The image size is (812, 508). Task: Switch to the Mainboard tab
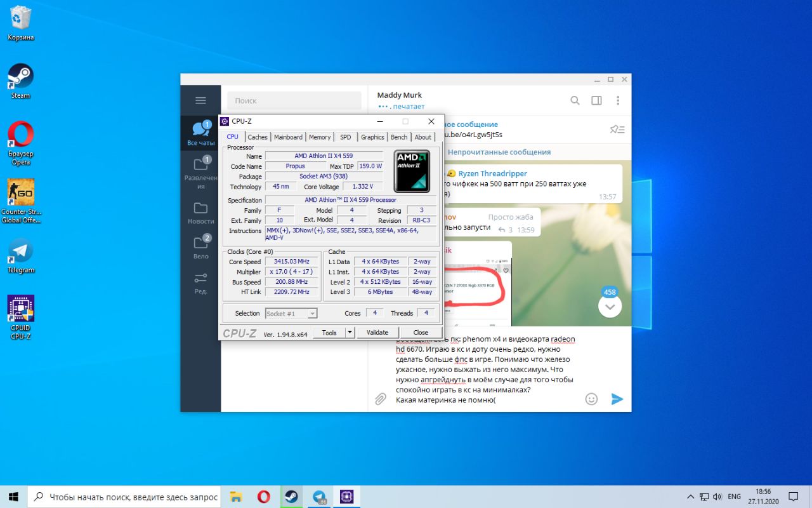pos(288,137)
